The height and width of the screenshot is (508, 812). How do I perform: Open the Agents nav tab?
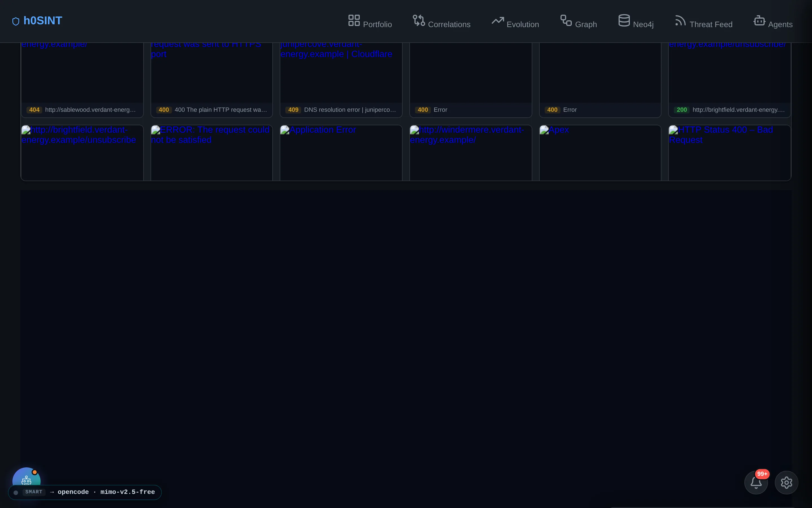(x=773, y=21)
